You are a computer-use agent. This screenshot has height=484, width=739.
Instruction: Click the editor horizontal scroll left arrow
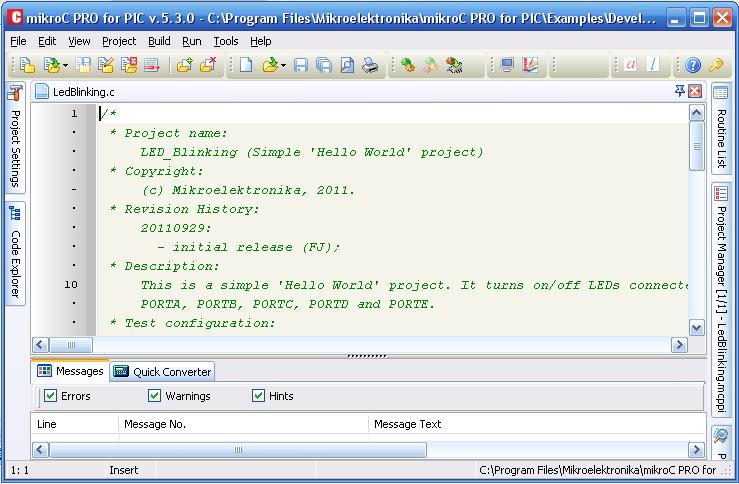[41, 345]
